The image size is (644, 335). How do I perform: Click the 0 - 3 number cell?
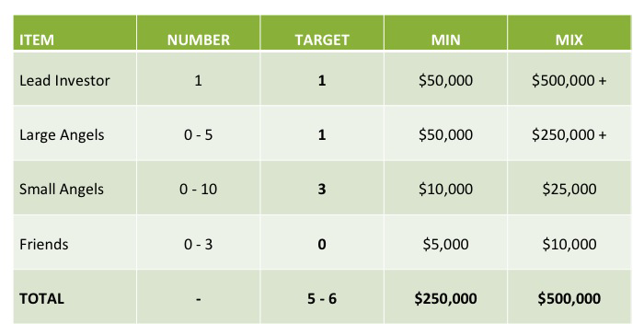[x=199, y=244]
